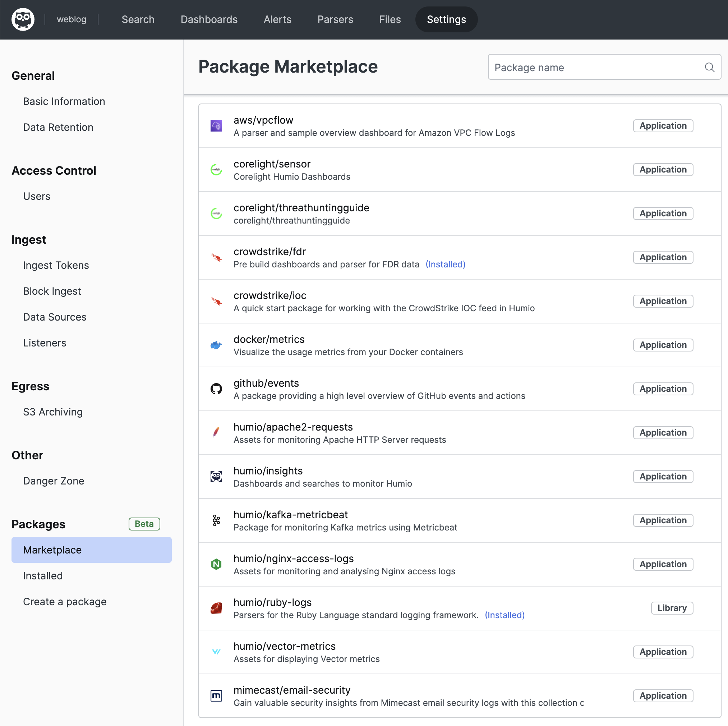Select Ingest Tokens in sidebar

[x=56, y=265]
